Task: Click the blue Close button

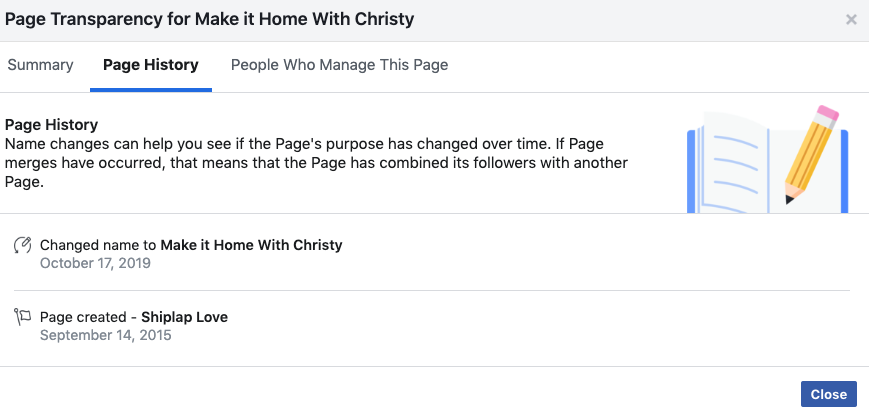Action: coord(829,394)
